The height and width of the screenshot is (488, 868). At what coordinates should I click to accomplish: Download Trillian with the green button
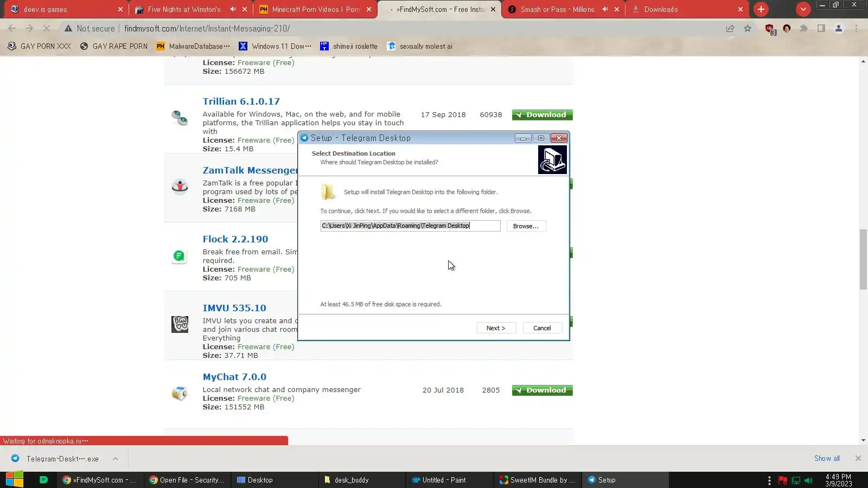[542, 115]
